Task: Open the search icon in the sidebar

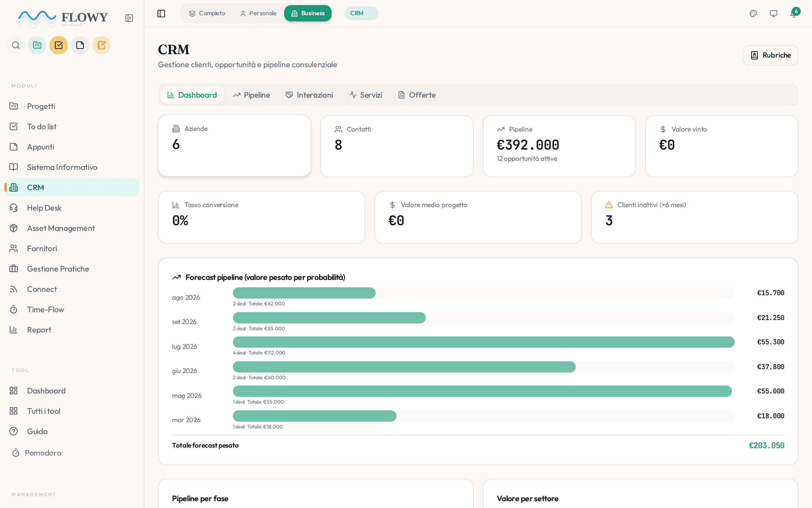Action: [16, 45]
